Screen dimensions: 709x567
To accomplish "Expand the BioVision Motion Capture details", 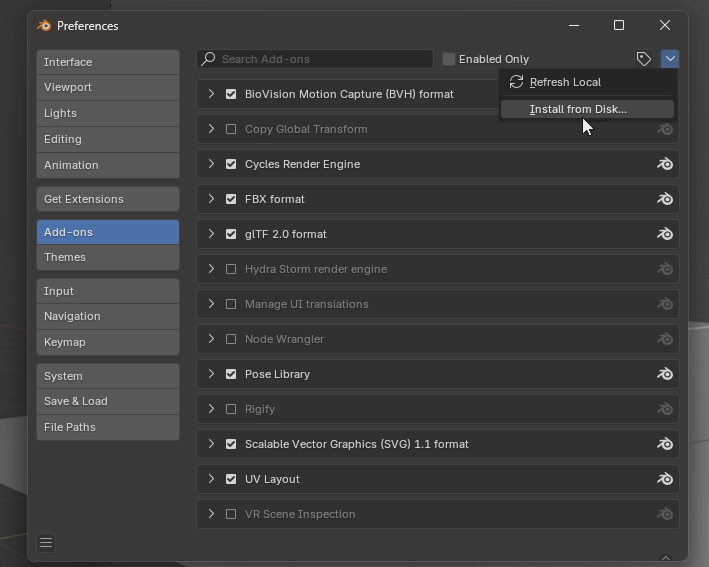I will click(x=211, y=94).
